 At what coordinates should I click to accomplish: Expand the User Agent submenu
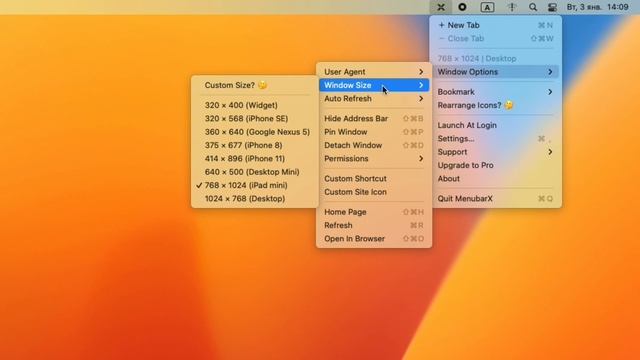[x=374, y=72]
